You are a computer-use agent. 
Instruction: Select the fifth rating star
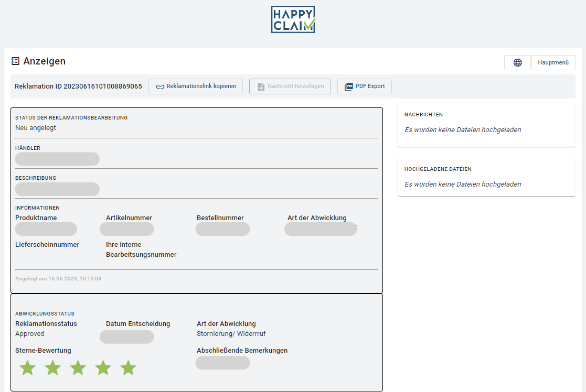coord(128,368)
